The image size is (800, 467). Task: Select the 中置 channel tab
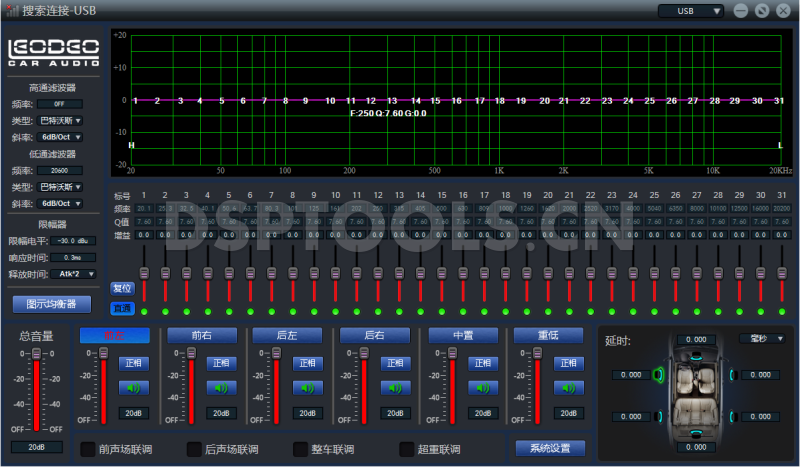coord(463,335)
